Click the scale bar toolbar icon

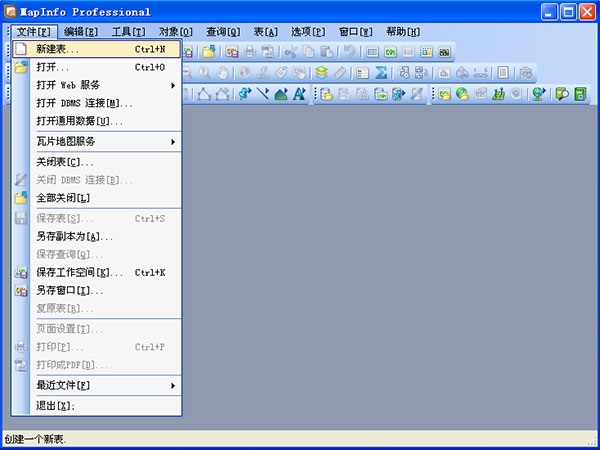point(480,73)
